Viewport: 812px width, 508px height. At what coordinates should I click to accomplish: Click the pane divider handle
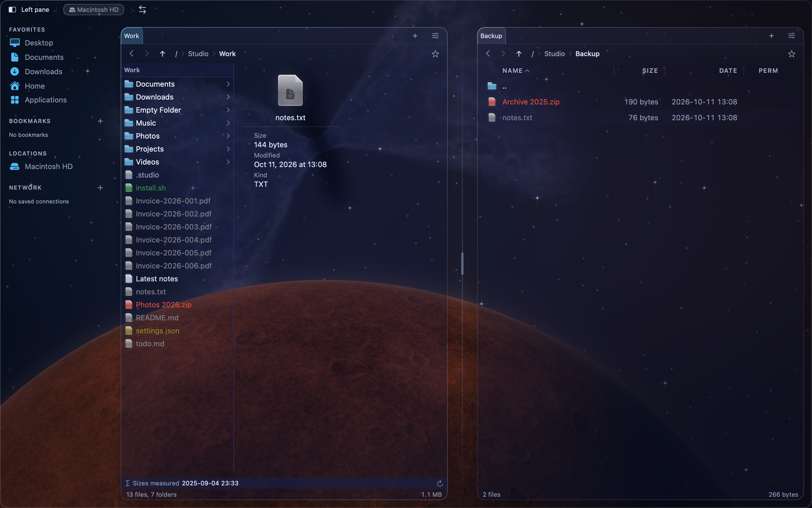462,263
